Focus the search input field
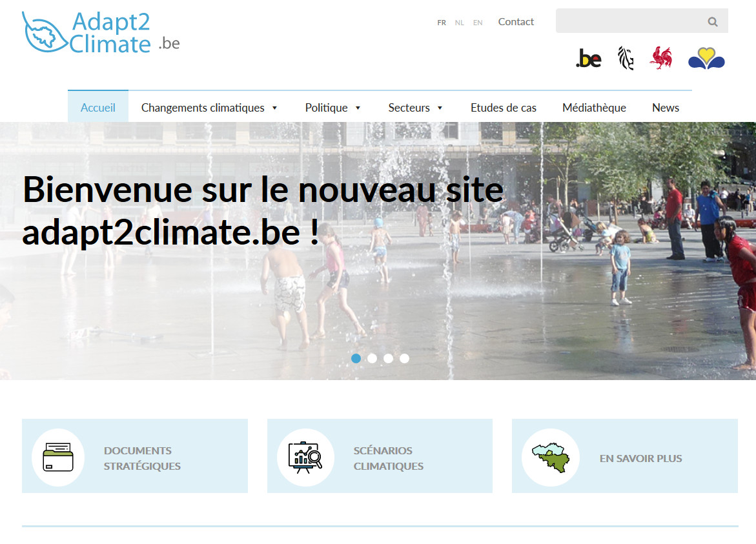Screen dimensions: 756x544 [629, 21]
